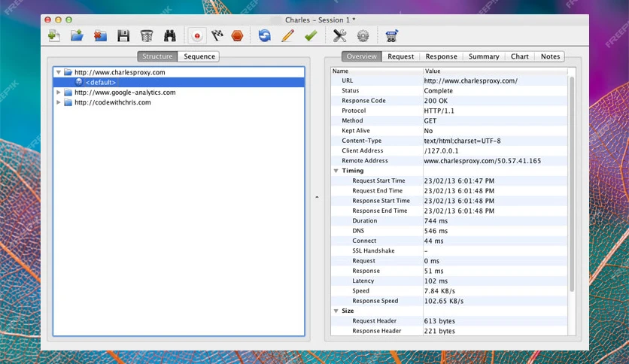The height and width of the screenshot is (364, 629).
Task: Click the Duration value 744 ms
Action: [436, 221]
